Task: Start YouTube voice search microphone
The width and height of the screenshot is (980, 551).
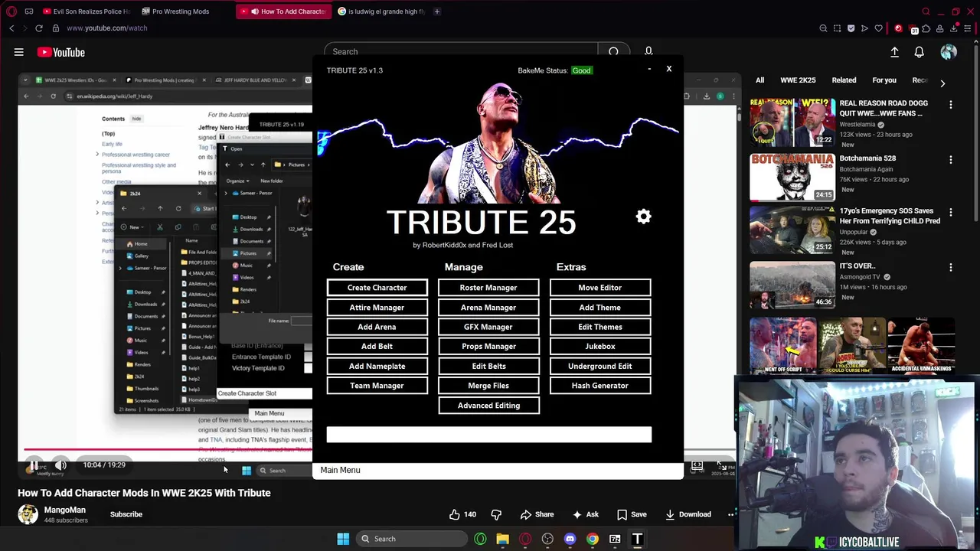Action: click(x=648, y=51)
